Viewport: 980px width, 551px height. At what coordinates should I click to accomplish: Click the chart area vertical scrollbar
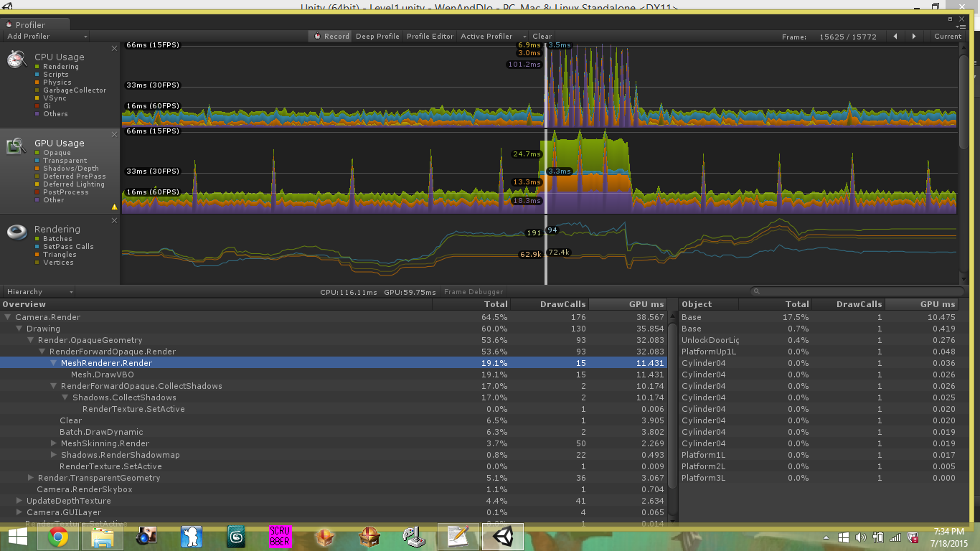[x=965, y=100]
